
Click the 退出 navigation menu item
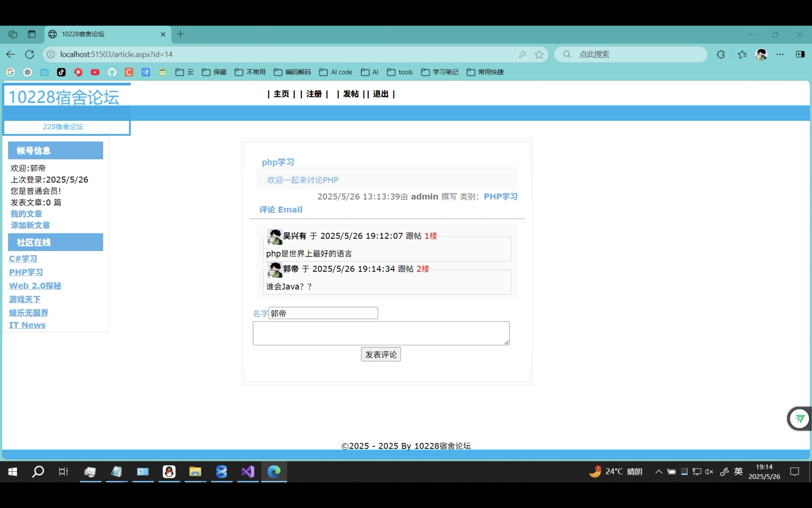click(x=381, y=94)
